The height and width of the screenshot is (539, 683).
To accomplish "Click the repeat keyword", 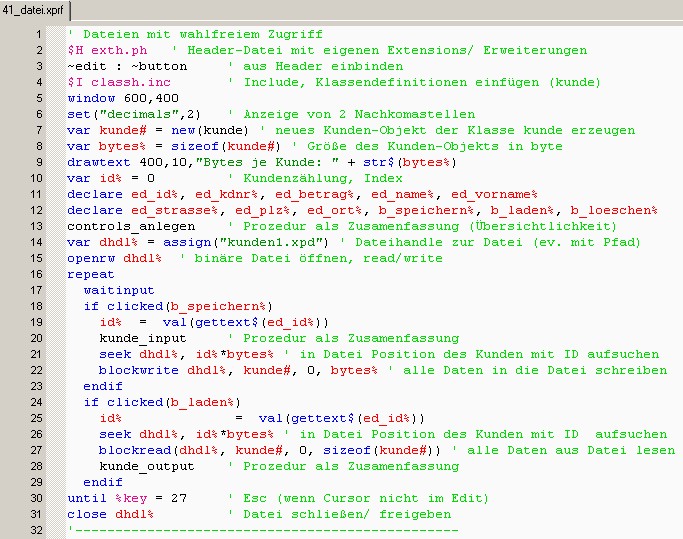I will [x=90, y=274].
